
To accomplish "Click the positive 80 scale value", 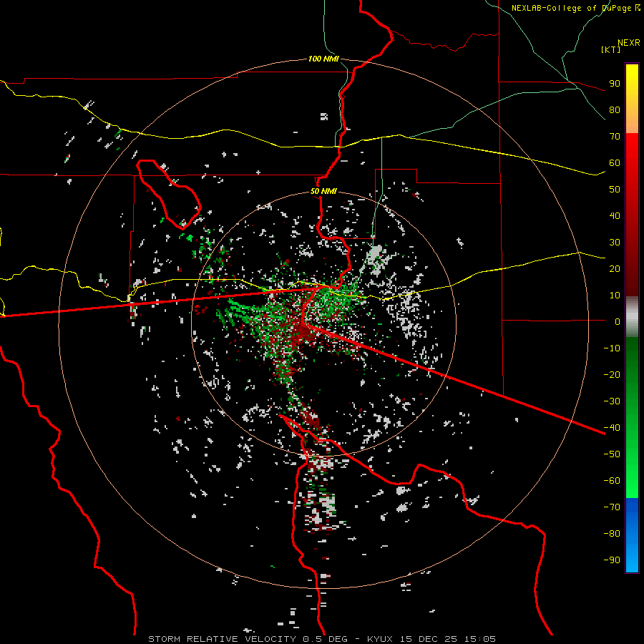I will 615,109.
